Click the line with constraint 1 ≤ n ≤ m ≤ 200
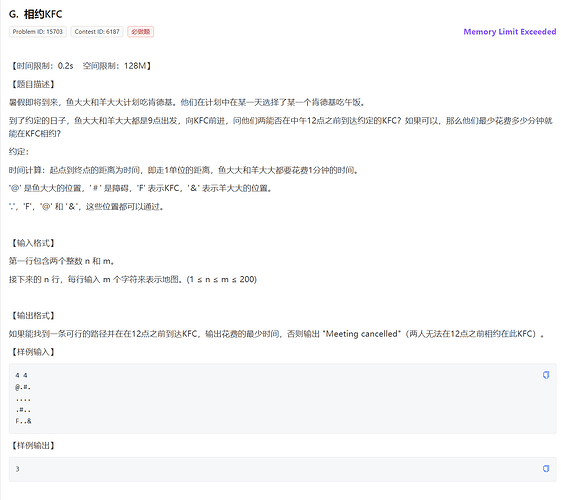This screenshot has height=500, width=561. pos(133,279)
